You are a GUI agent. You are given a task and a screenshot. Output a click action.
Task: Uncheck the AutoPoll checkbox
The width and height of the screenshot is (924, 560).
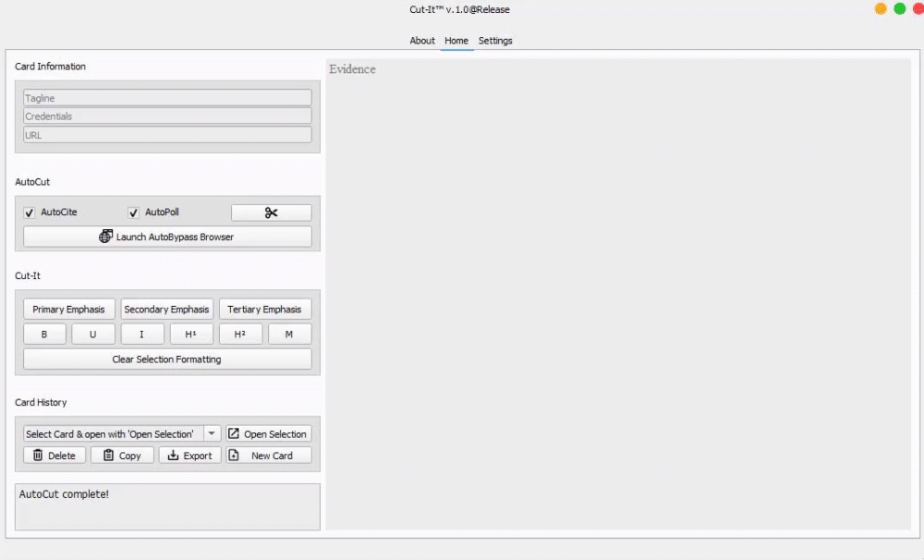(134, 213)
